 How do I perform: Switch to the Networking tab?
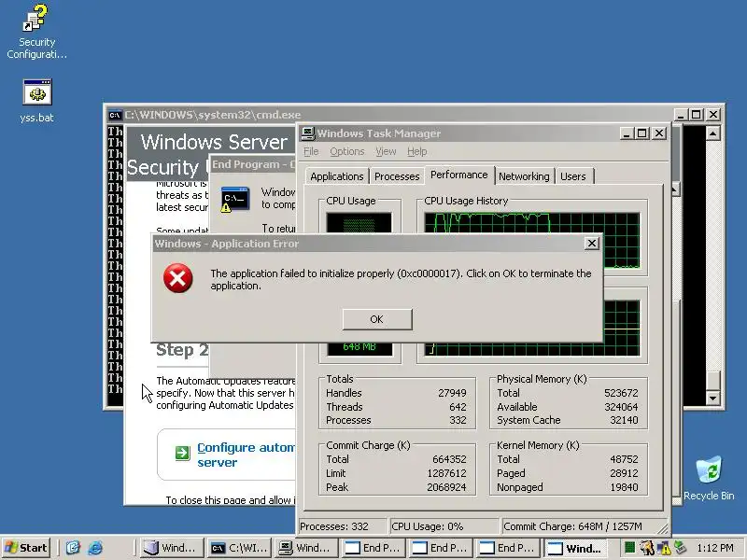coord(524,176)
